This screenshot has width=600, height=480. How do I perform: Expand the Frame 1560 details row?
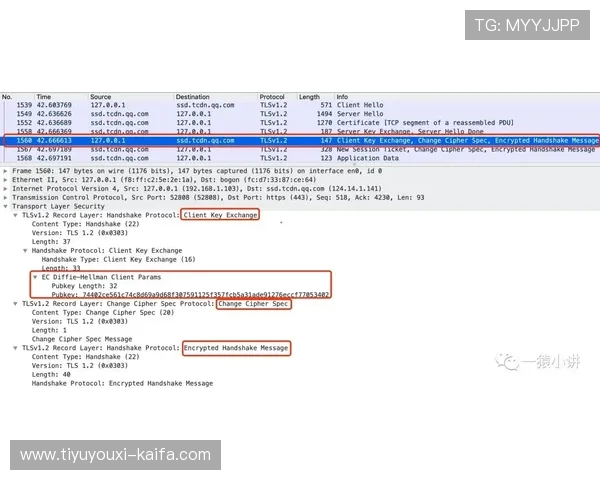click(x=7, y=171)
